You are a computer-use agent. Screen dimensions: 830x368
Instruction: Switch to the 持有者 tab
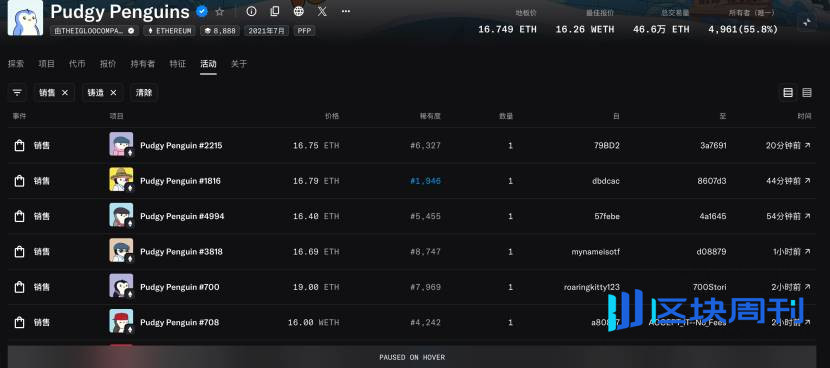tap(143, 64)
